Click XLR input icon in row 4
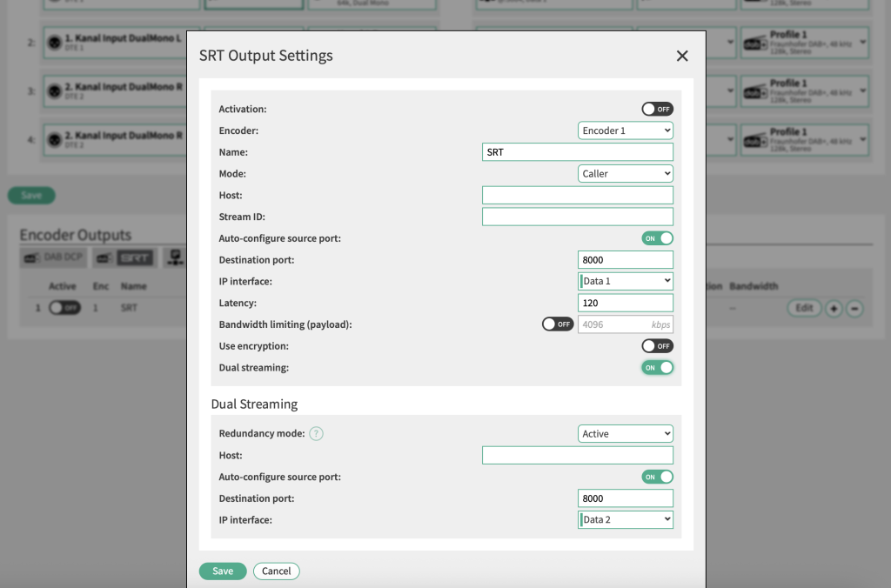The height and width of the screenshot is (588, 891). pyautogui.click(x=54, y=140)
